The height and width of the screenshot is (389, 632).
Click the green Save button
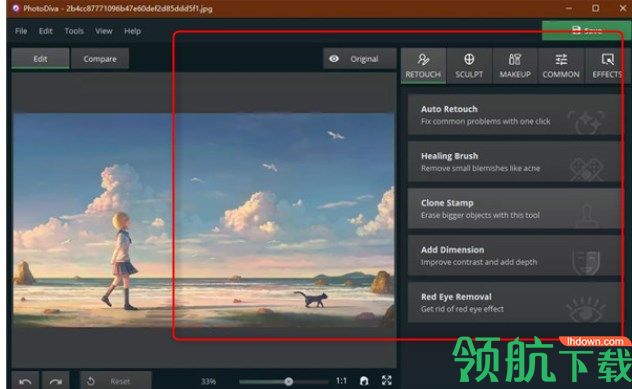click(x=586, y=31)
